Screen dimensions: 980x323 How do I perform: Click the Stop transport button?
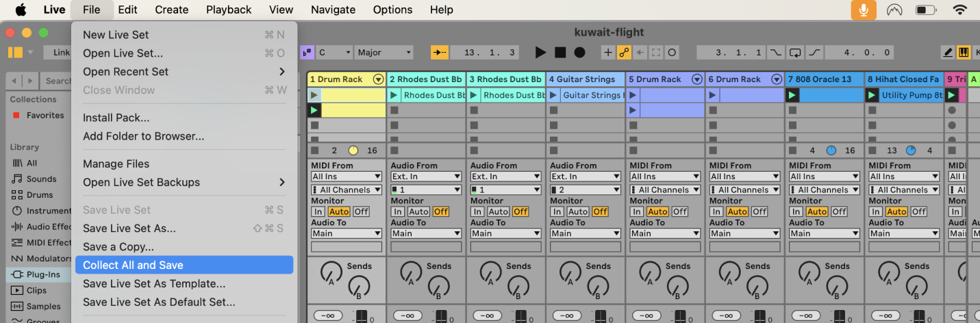560,52
